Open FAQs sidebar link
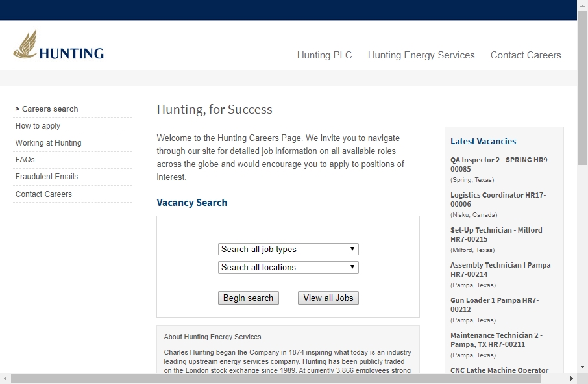 point(25,160)
